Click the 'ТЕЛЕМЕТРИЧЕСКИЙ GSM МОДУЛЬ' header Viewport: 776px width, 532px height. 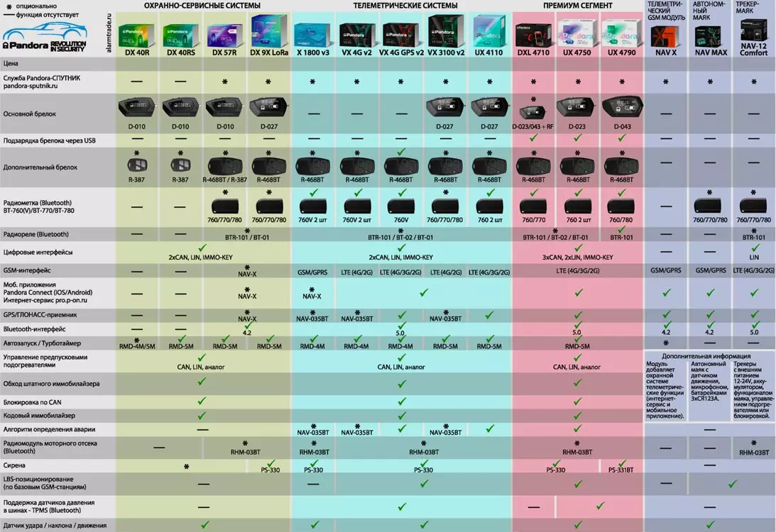[666, 11]
